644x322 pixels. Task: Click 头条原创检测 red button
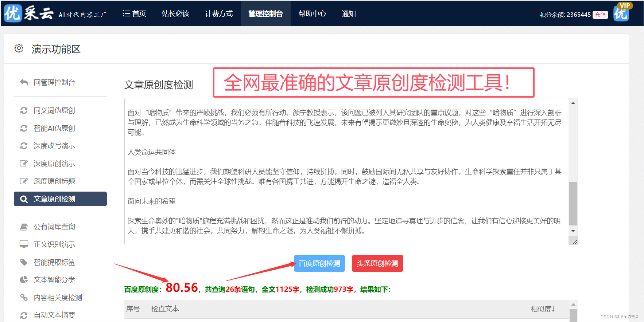click(x=377, y=263)
